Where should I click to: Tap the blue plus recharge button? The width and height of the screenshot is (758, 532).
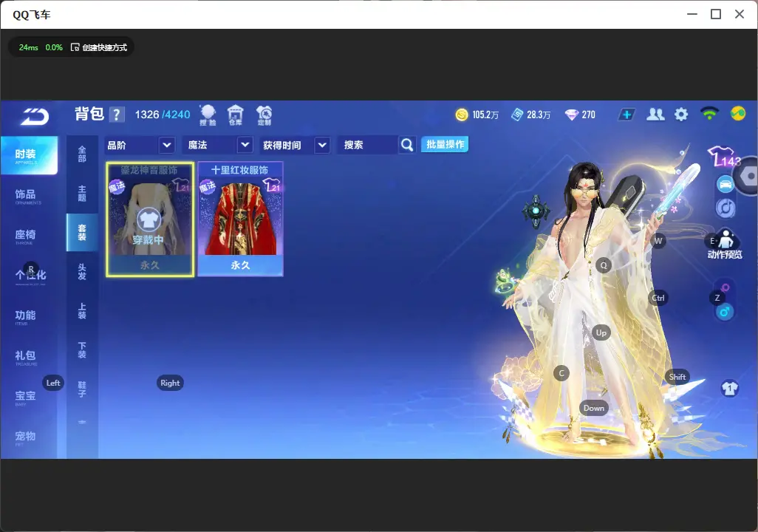(626, 115)
